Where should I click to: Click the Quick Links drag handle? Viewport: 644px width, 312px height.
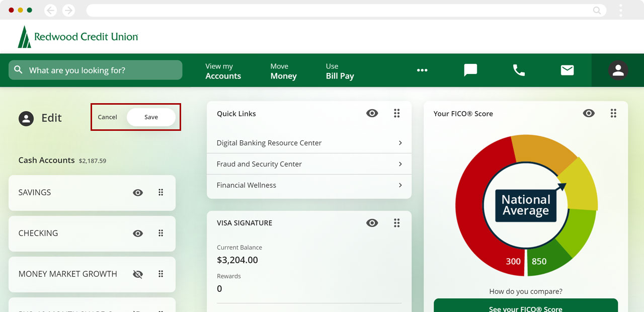click(397, 114)
